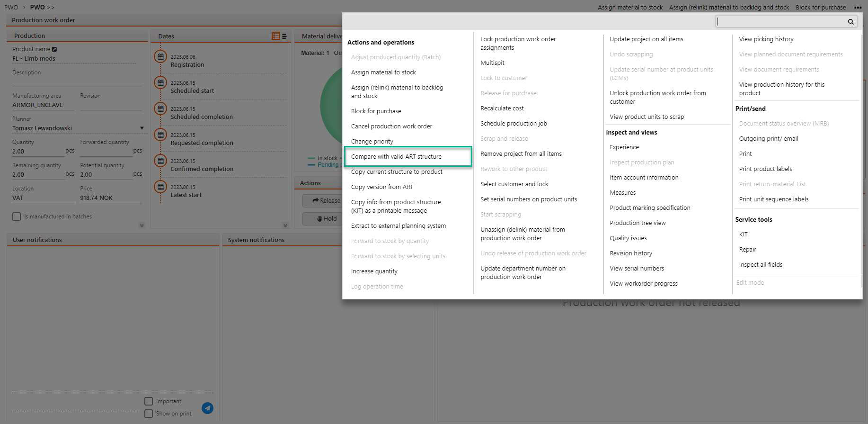Image resolution: width=868 pixels, height=424 pixels.
Task: Expand the Dates panel double chevron
Action: click(285, 226)
